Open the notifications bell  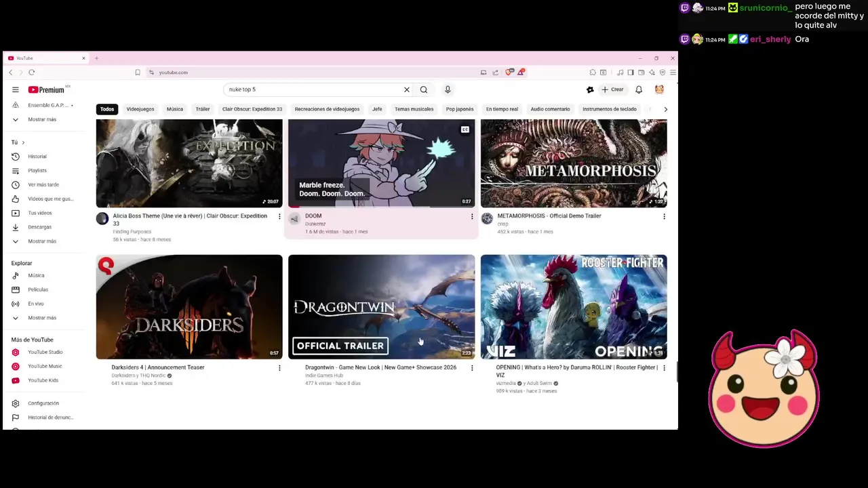pyautogui.click(x=639, y=89)
